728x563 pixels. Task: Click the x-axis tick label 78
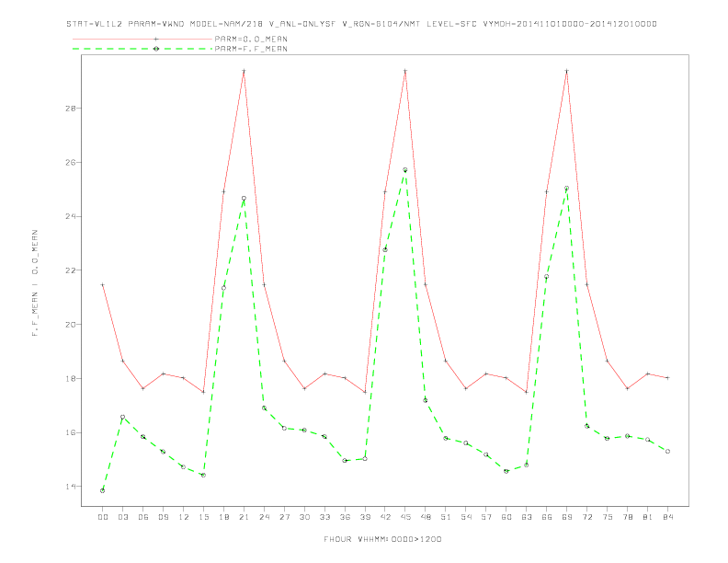pyautogui.click(x=628, y=517)
